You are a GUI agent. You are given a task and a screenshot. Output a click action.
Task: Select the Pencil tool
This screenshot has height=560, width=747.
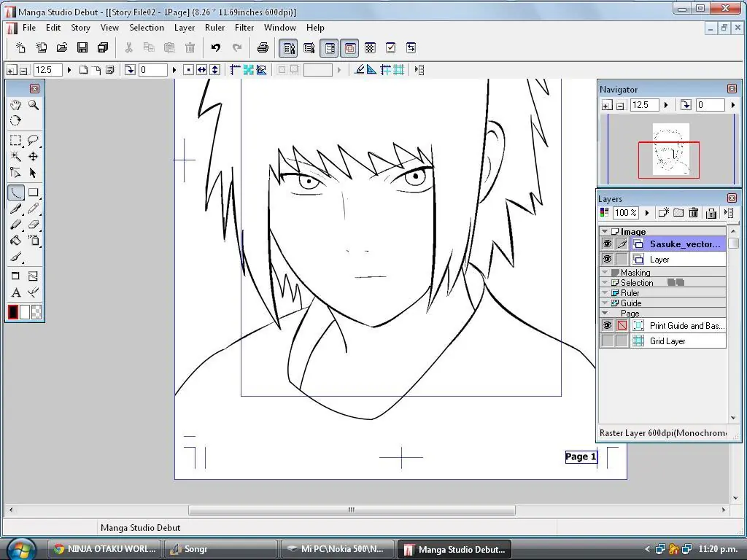pos(34,209)
